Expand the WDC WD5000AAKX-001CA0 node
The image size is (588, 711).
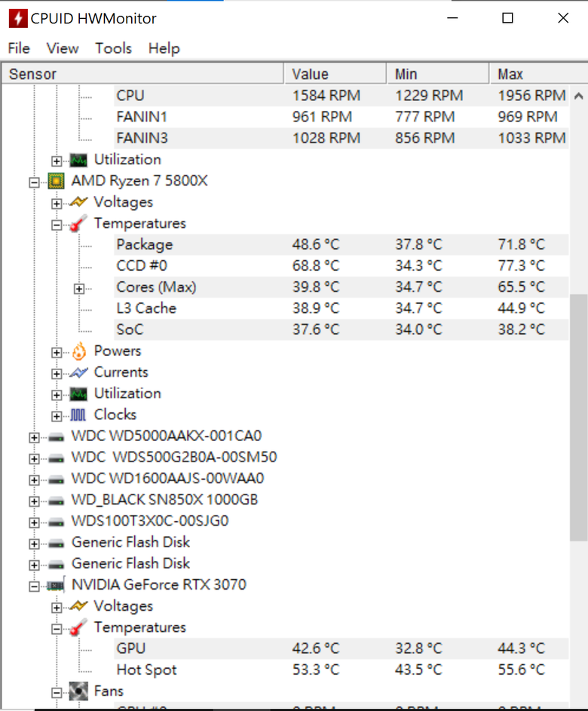[34, 437]
